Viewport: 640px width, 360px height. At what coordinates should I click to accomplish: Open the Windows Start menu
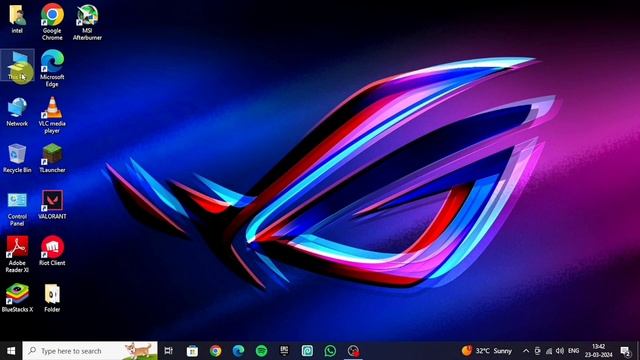[11, 351]
